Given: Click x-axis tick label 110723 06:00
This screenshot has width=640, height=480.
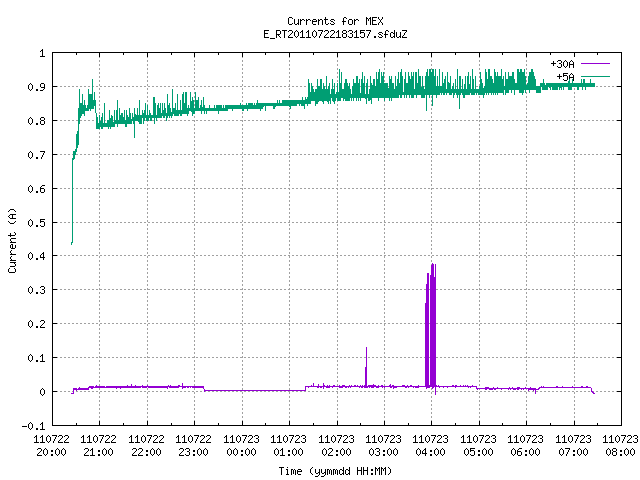Looking at the screenshot, I should coord(526,446).
